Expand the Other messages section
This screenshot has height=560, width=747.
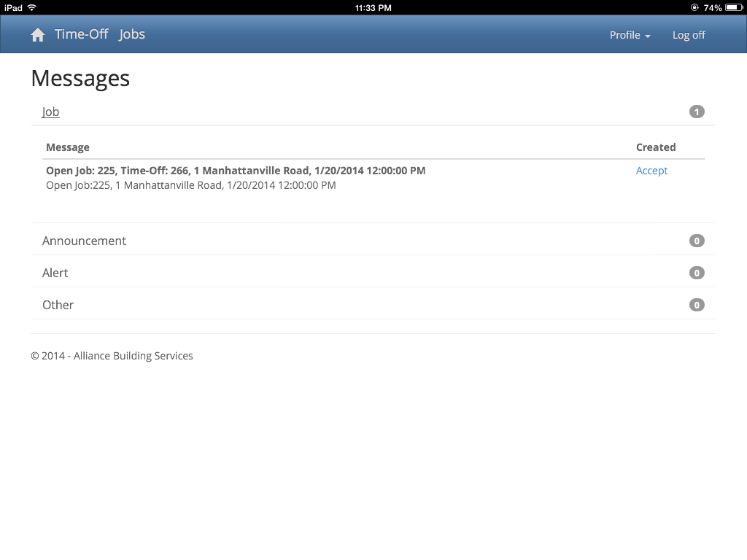58,305
